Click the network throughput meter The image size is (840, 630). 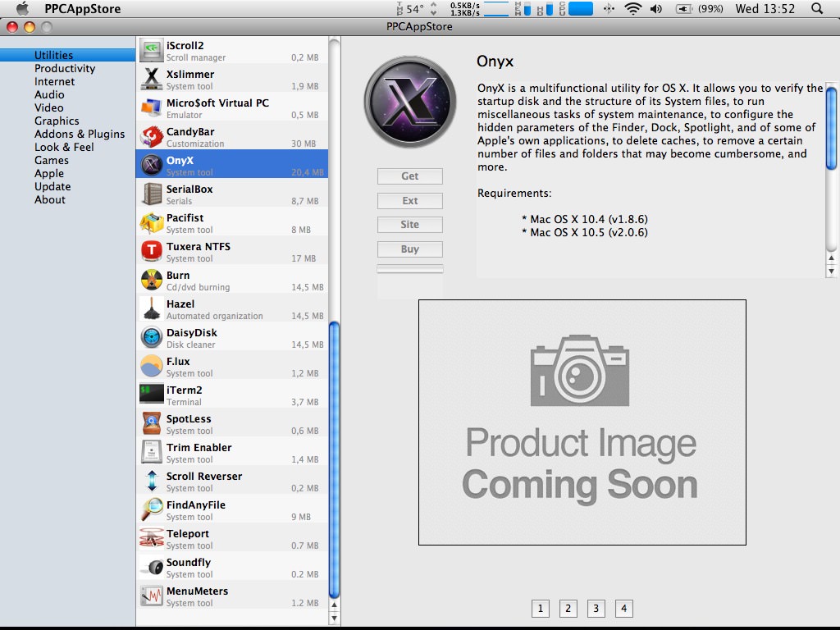479,8
